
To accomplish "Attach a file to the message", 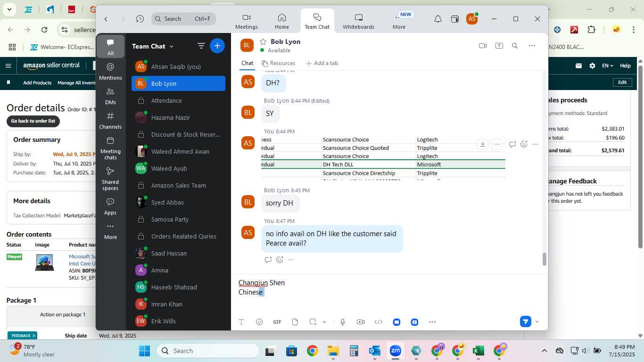I will tap(295, 322).
